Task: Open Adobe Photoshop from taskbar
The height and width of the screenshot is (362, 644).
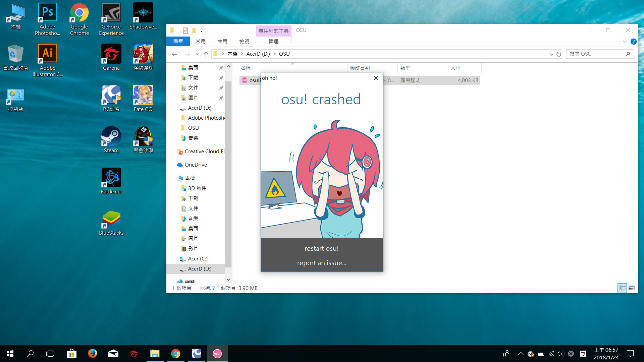Action: (48, 18)
